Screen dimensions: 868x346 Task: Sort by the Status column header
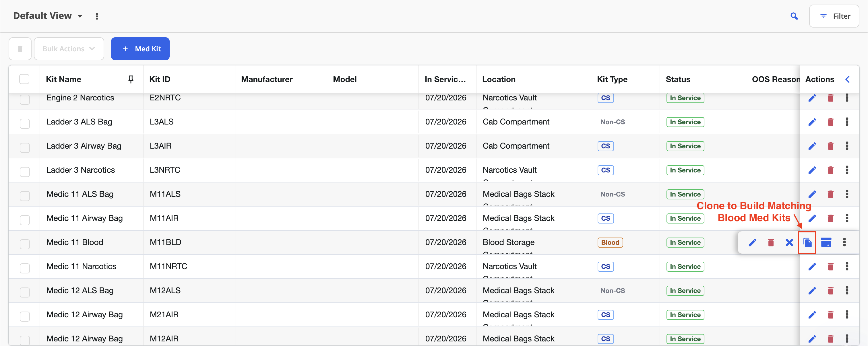pyautogui.click(x=678, y=79)
